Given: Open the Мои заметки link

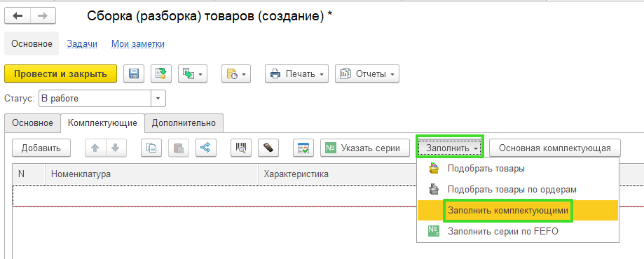Looking at the screenshot, I should [138, 44].
